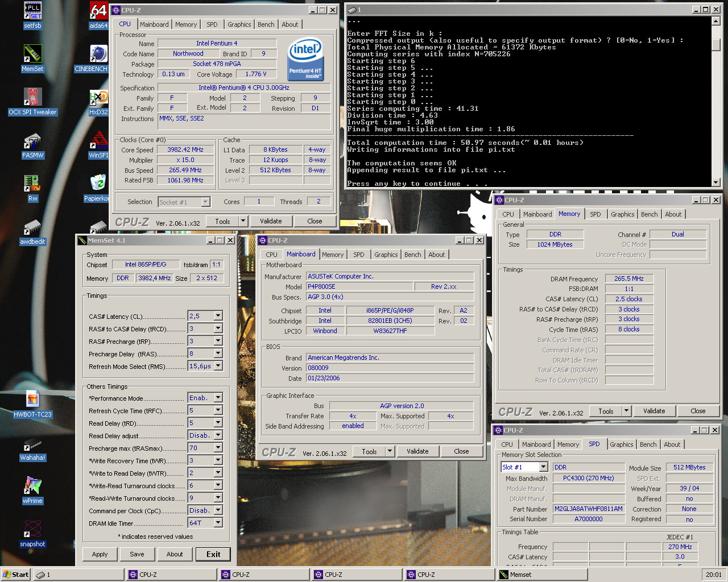Click the Start button on the taskbar

pos(16,575)
